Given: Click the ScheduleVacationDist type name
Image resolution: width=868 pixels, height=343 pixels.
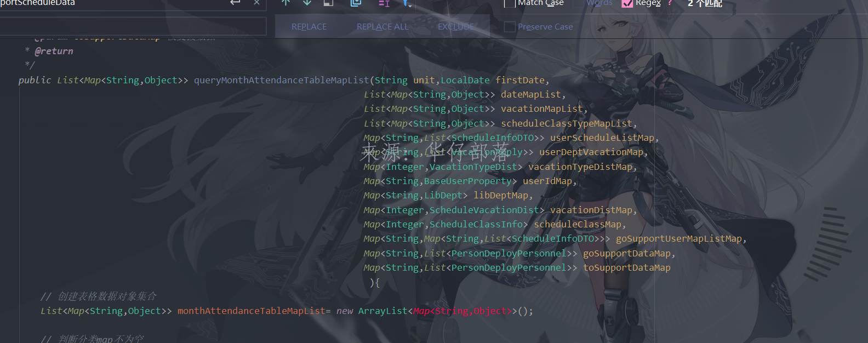Looking at the screenshot, I should (484, 210).
